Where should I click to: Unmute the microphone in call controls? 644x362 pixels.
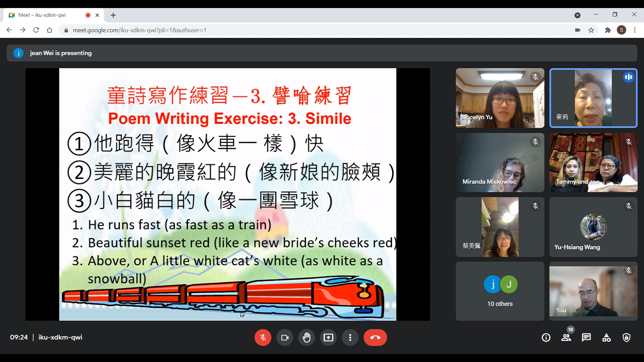coord(263,338)
